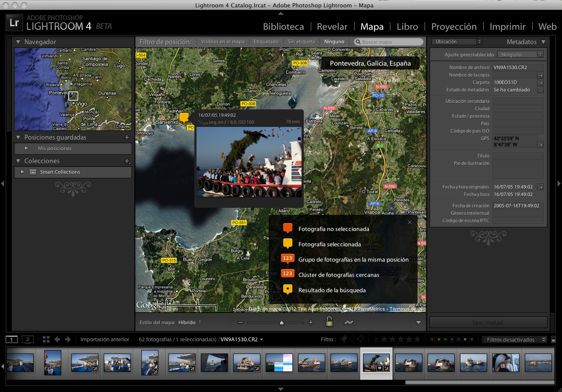The image size is (562, 392).
Task: Open the Proyección module
Action: pos(454,27)
